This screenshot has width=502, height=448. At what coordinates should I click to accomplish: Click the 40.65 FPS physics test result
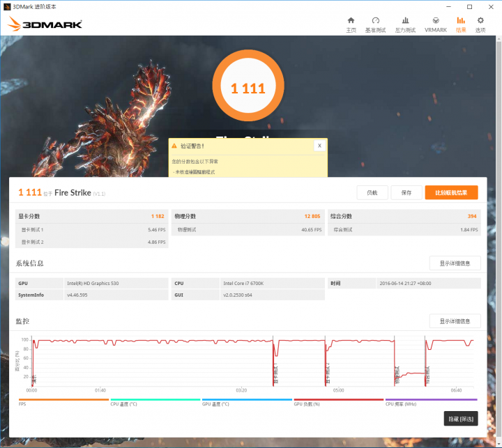tap(311, 230)
